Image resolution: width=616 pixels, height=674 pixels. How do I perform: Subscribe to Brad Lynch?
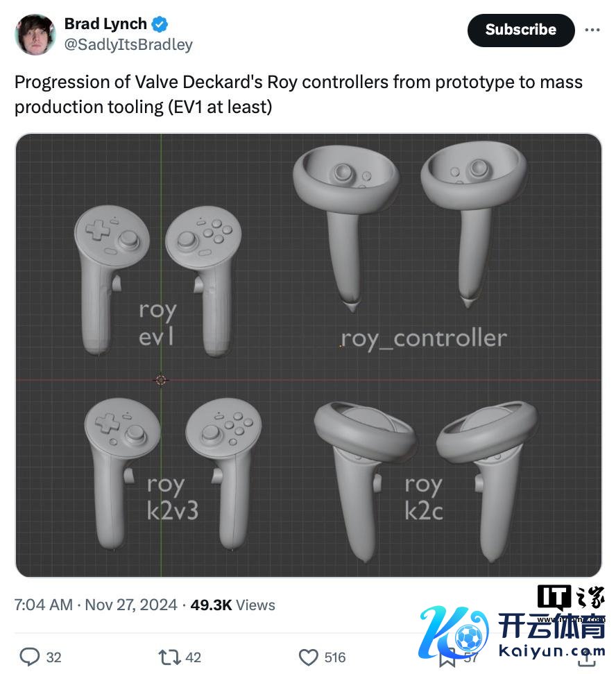click(x=521, y=30)
